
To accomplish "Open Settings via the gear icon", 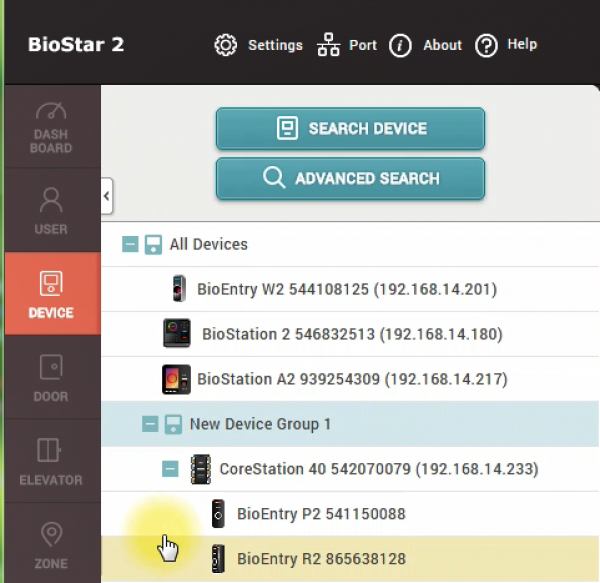I will 226,45.
